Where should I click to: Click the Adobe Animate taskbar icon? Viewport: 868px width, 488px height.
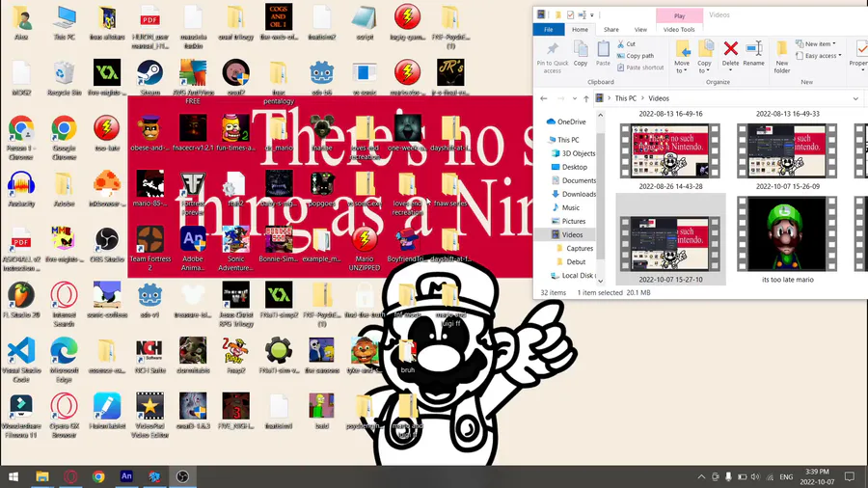click(x=126, y=476)
